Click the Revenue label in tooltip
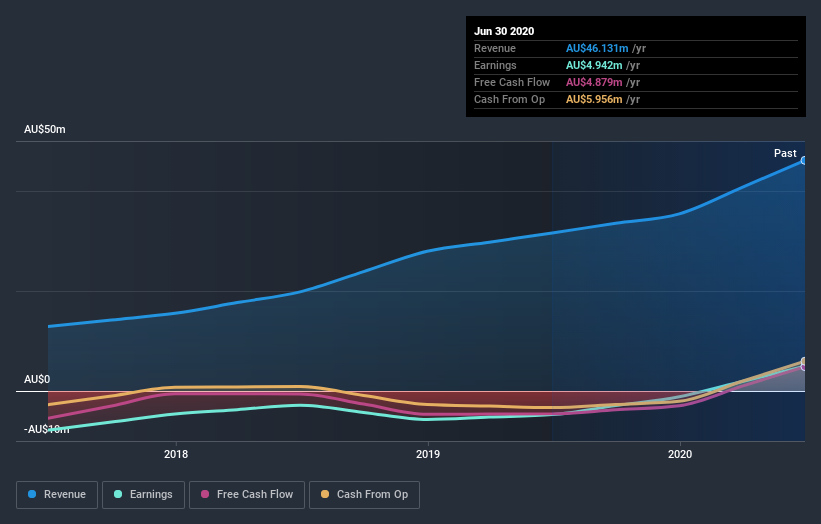821x524 pixels. [x=495, y=48]
